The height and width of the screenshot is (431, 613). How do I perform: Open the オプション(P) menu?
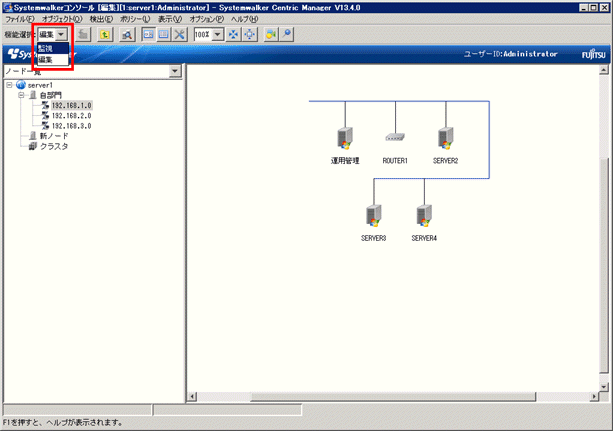tap(206, 19)
